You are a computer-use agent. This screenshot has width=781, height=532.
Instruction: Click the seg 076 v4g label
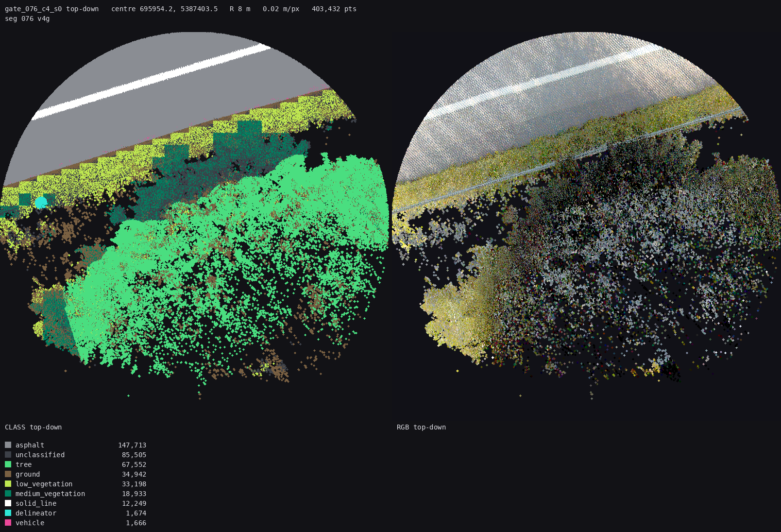[27, 18]
